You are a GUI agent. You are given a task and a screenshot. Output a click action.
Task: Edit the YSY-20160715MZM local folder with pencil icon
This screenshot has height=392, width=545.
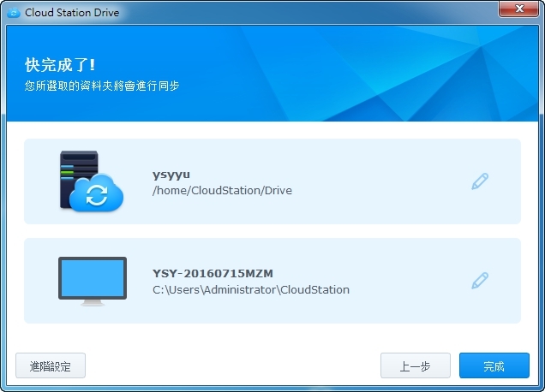(x=480, y=281)
